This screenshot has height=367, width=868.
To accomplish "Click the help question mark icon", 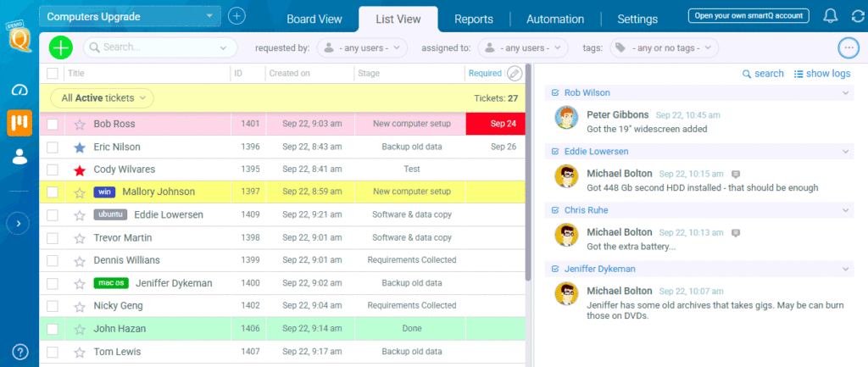I will click(x=19, y=352).
